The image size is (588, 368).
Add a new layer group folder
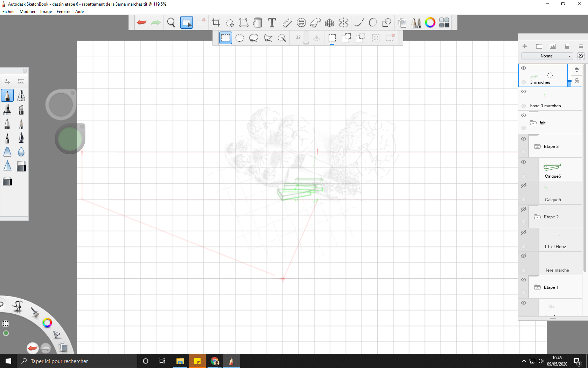click(x=539, y=46)
